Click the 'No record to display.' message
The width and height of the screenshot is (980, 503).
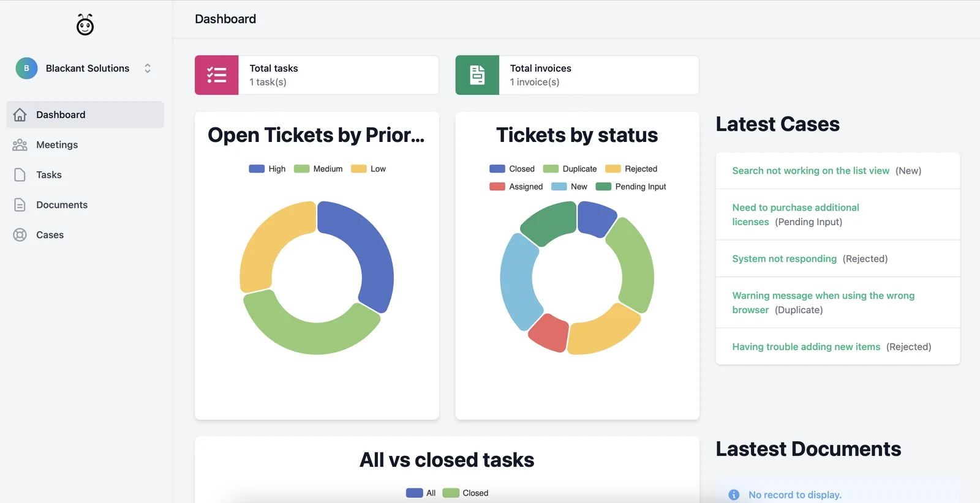point(795,495)
